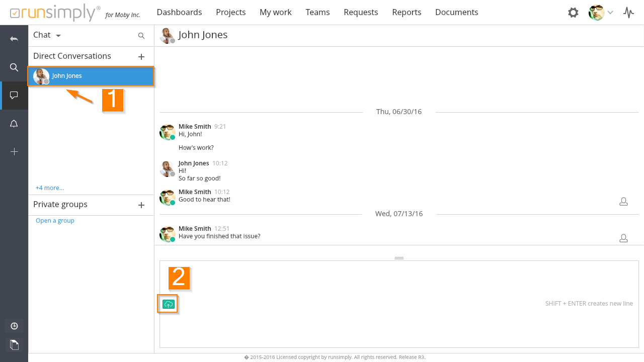This screenshot has height=362, width=644.
Task: Open the activity pulse icon
Action: point(628,13)
